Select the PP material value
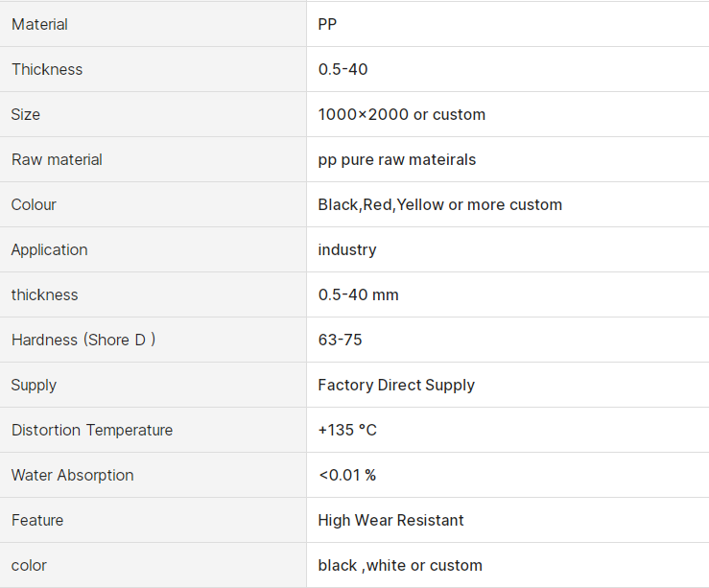The image size is (709, 588). tap(327, 24)
